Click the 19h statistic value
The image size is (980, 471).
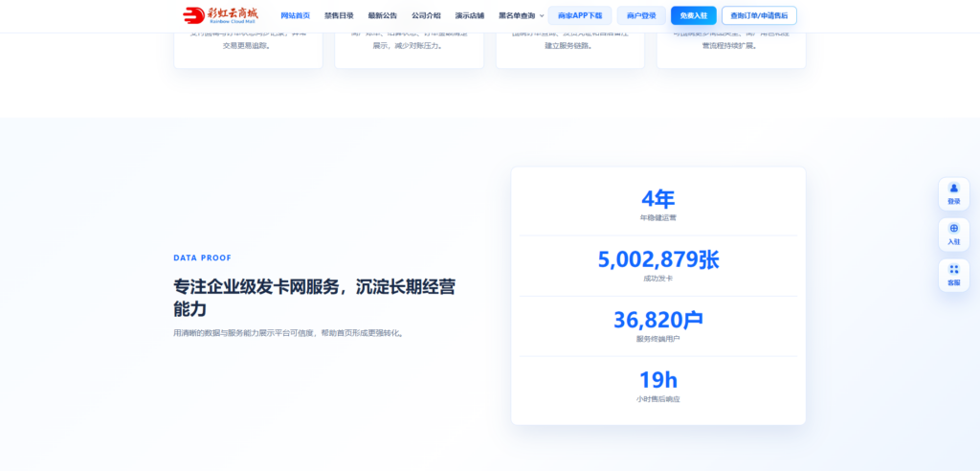click(658, 380)
